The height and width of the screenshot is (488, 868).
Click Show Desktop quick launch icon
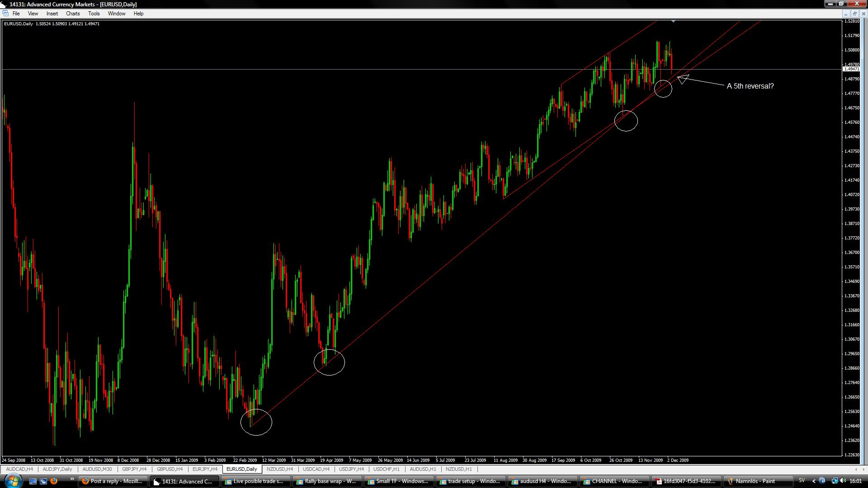[x=33, y=481]
